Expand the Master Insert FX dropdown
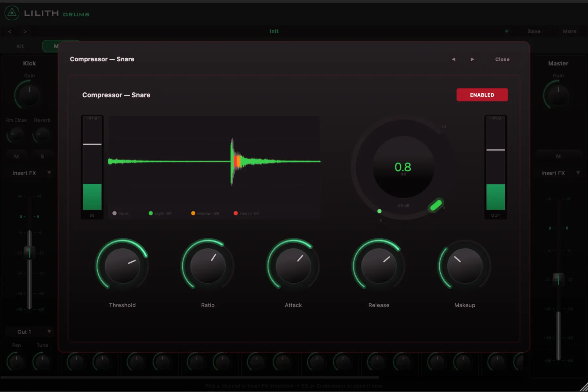 pos(560,173)
